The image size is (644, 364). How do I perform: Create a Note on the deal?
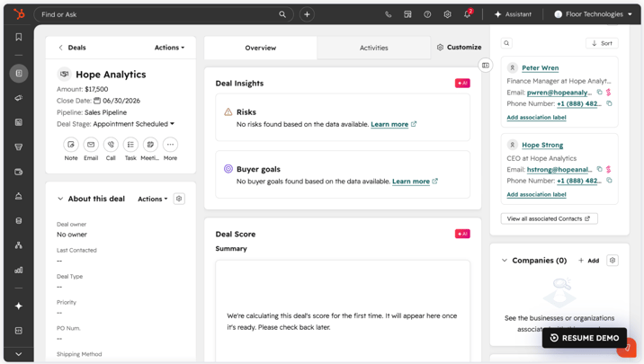pyautogui.click(x=71, y=145)
